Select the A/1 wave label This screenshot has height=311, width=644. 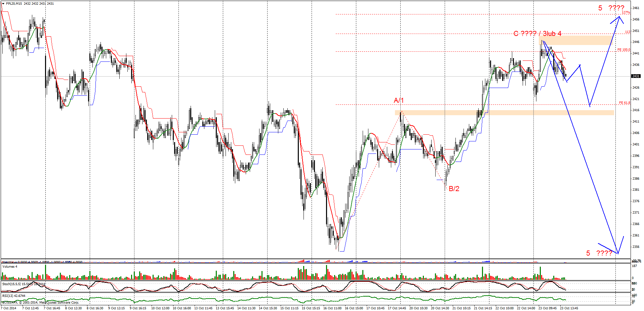[399, 100]
